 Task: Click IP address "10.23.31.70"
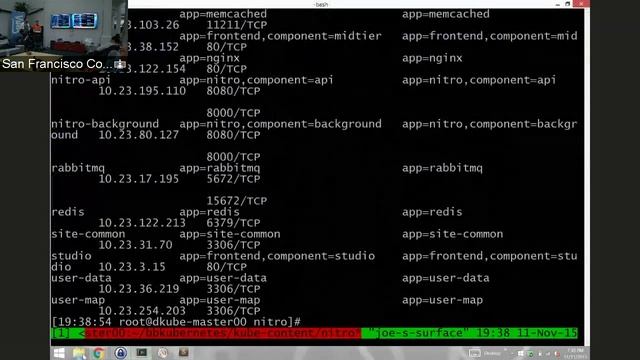pos(136,245)
